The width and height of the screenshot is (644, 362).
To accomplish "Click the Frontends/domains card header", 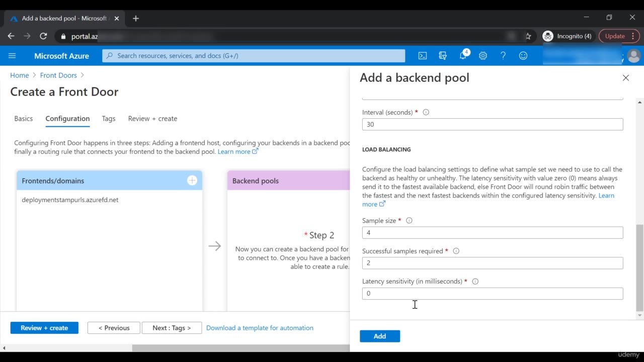I will pos(109,180).
